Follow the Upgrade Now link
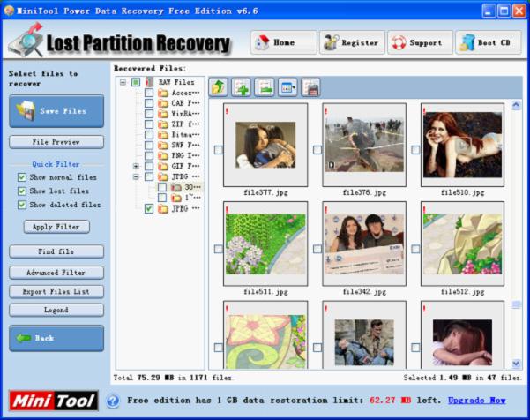 pos(476,401)
